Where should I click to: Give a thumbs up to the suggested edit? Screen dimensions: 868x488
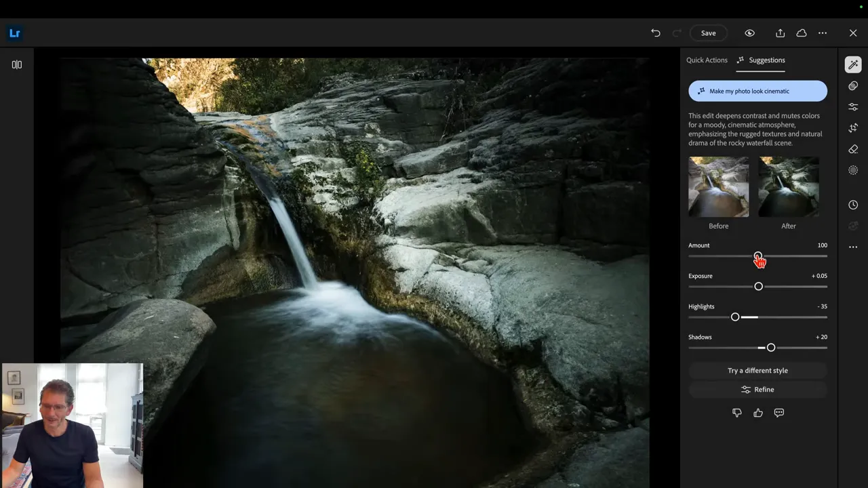tap(758, 413)
